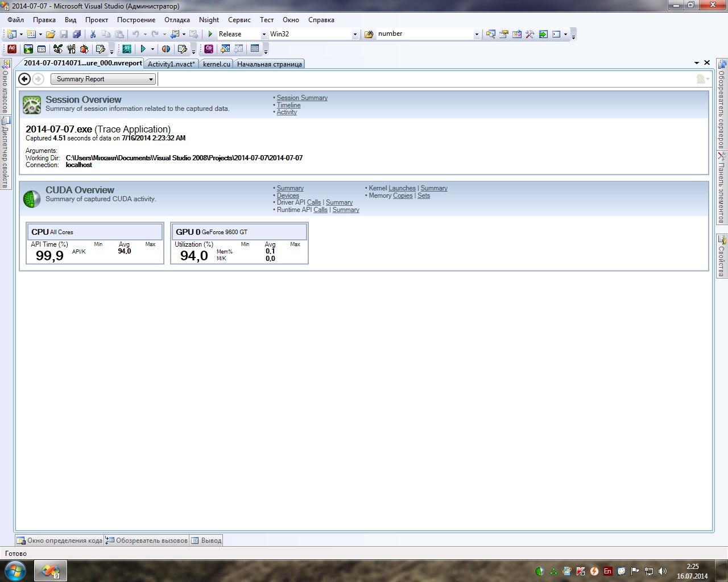Click the report Back arrow button
728x582 pixels.
pos(24,79)
